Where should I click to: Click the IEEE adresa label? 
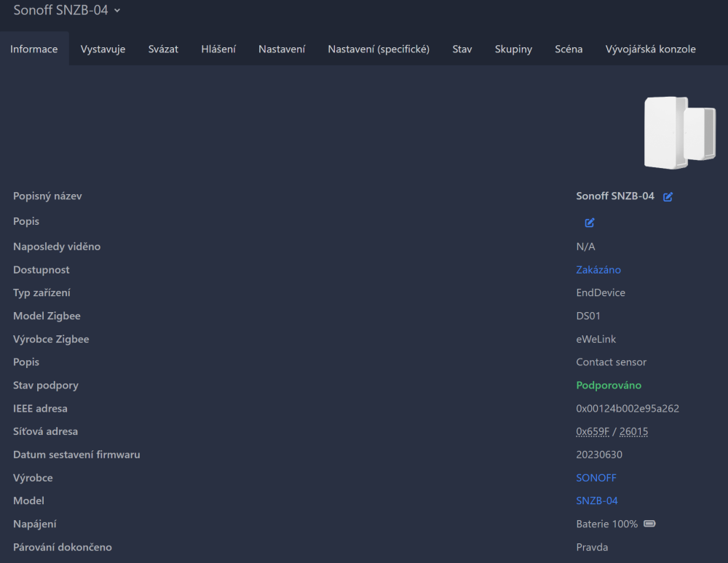point(40,408)
